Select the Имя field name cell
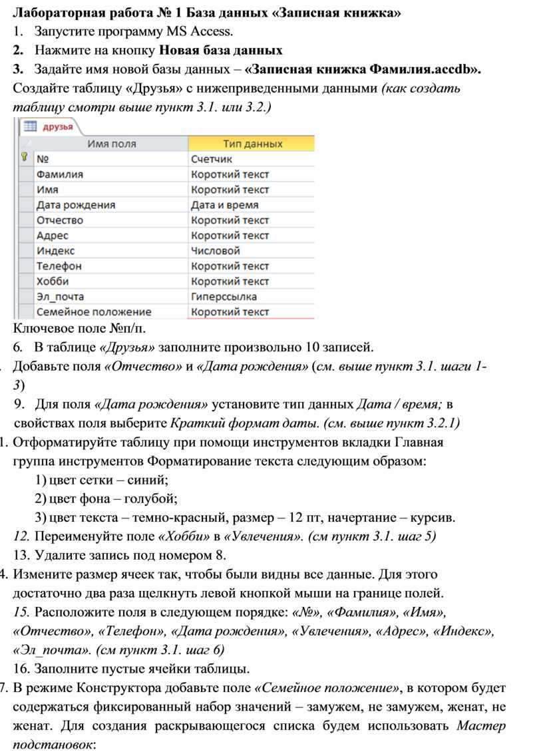 click(111, 190)
